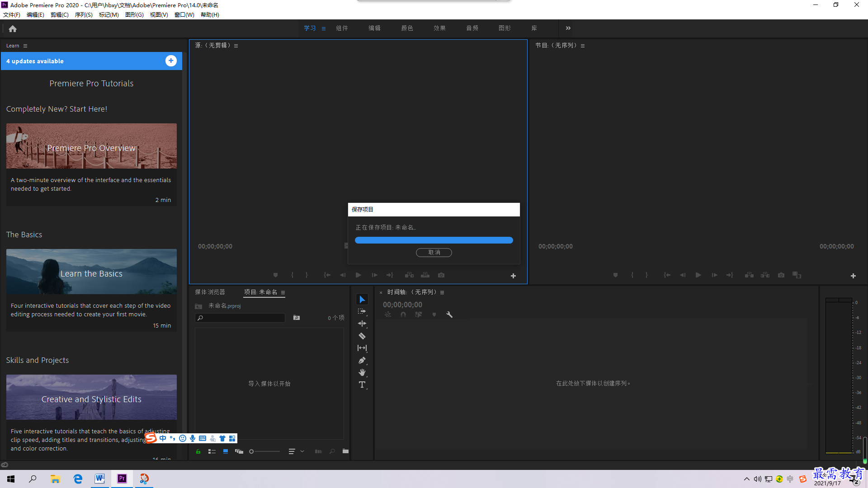Click Program monitor Comparison View icon
The width and height of the screenshot is (868, 488).
point(797,275)
